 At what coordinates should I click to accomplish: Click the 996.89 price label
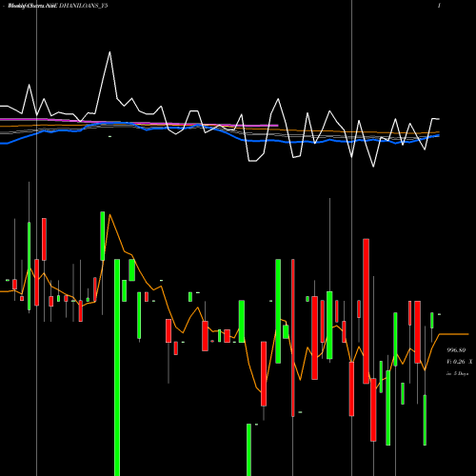(x=456, y=350)
